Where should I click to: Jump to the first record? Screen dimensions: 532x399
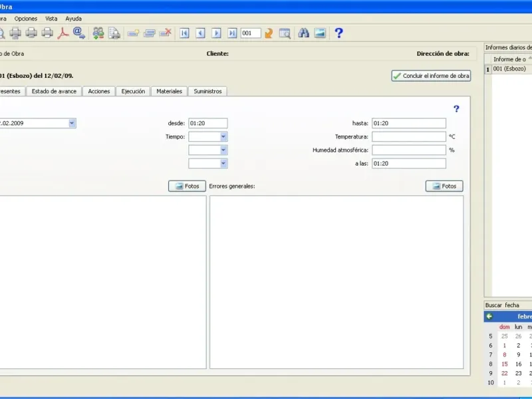click(x=184, y=33)
